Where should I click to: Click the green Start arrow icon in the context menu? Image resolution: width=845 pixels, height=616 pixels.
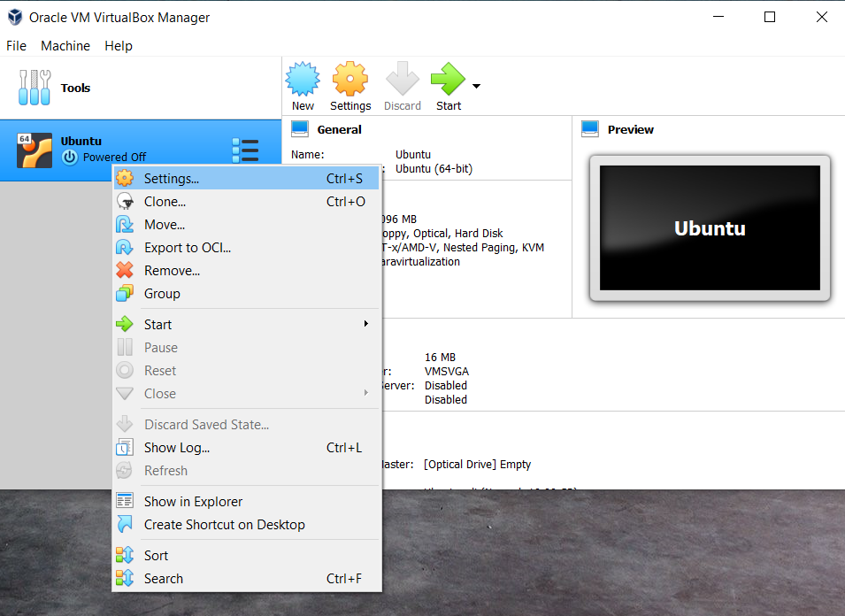pyautogui.click(x=125, y=324)
